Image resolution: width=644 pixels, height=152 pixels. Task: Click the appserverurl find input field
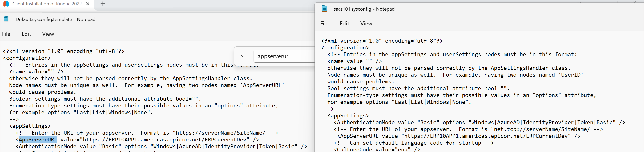click(x=284, y=56)
